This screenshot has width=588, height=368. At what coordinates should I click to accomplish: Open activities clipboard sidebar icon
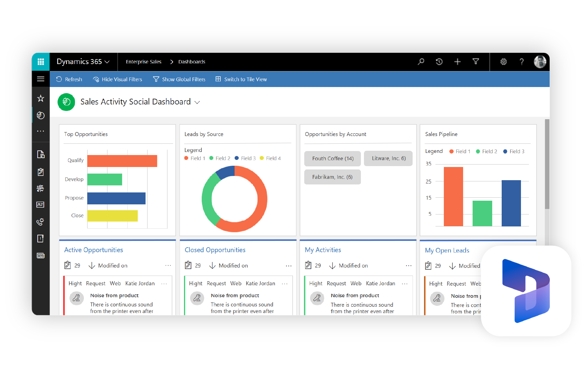pos(40,172)
